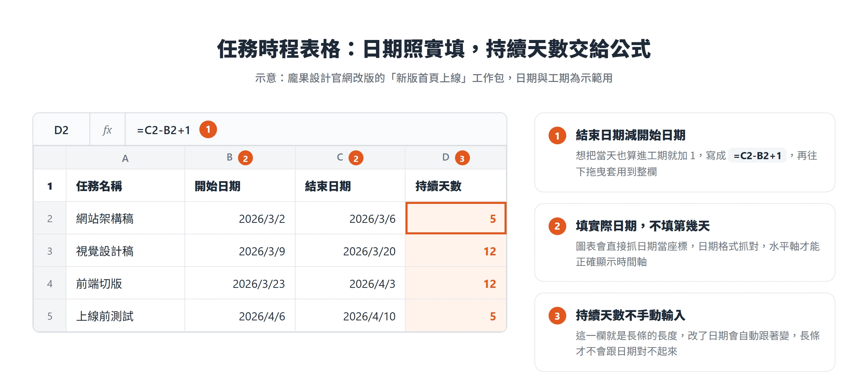The width and height of the screenshot is (868, 380).
Task: Select column B header
Action: 240,158
